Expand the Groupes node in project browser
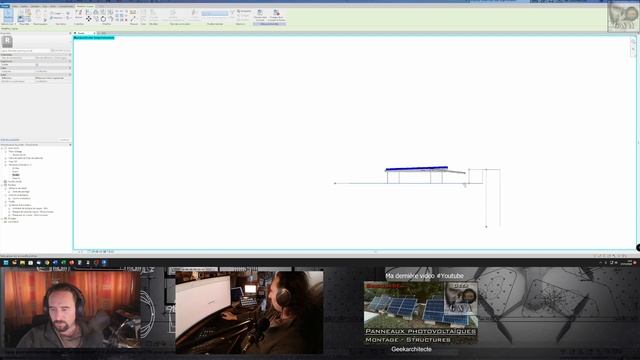This screenshot has width=640, height=360. (x=2, y=218)
